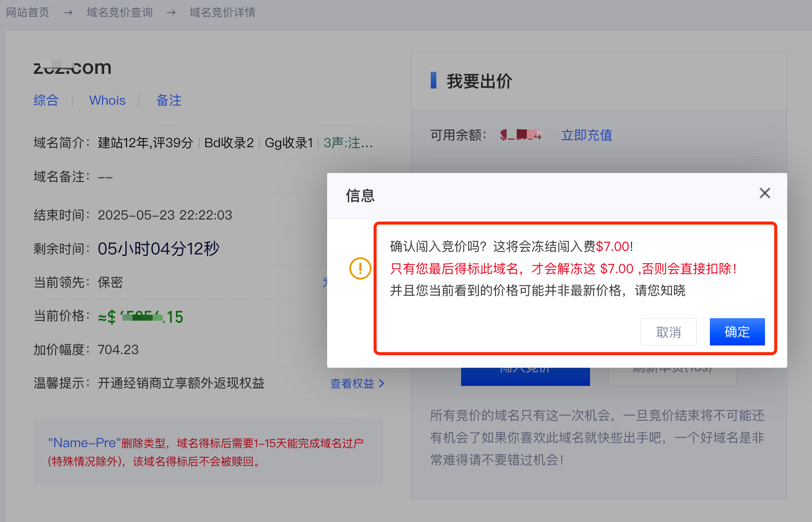Click the domain name title ending in .com
This screenshot has width=812, height=522.
point(72,67)
